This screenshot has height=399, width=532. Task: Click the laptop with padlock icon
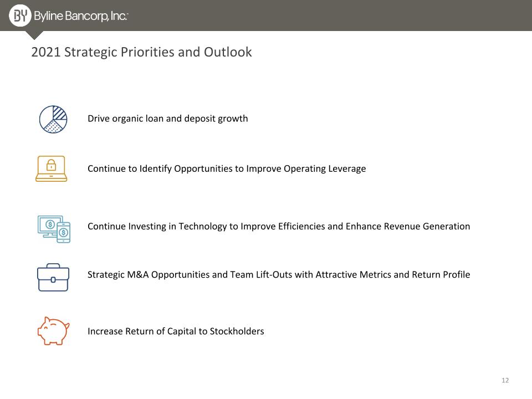51,168
